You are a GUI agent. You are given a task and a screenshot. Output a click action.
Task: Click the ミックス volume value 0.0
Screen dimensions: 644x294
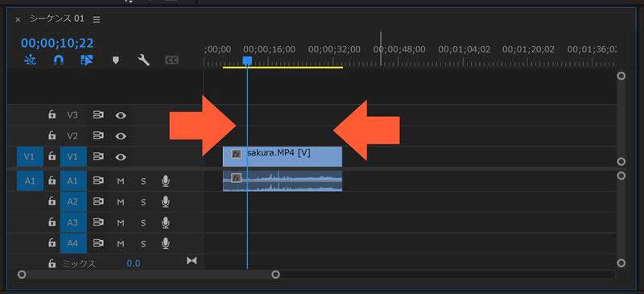click(x=133, y=263)
